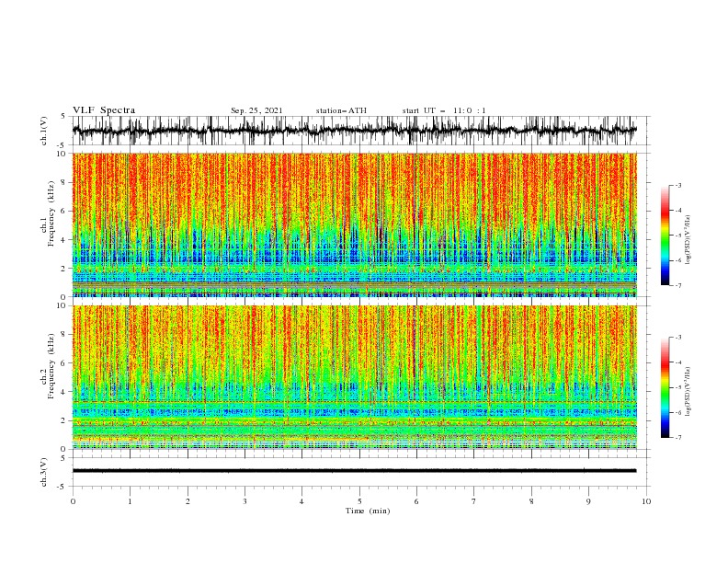Select the "start UT = 11:0 :1" text
Screen dimensions: 728x563
(444, 110)
